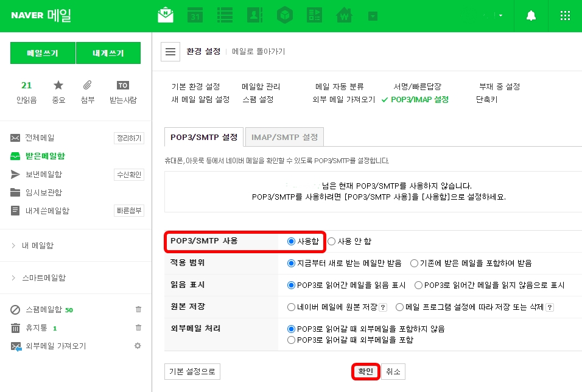Viewport: 582px width, 392px height.
Task: Open the list/memo icon in top bar
Action: [225, 15]
